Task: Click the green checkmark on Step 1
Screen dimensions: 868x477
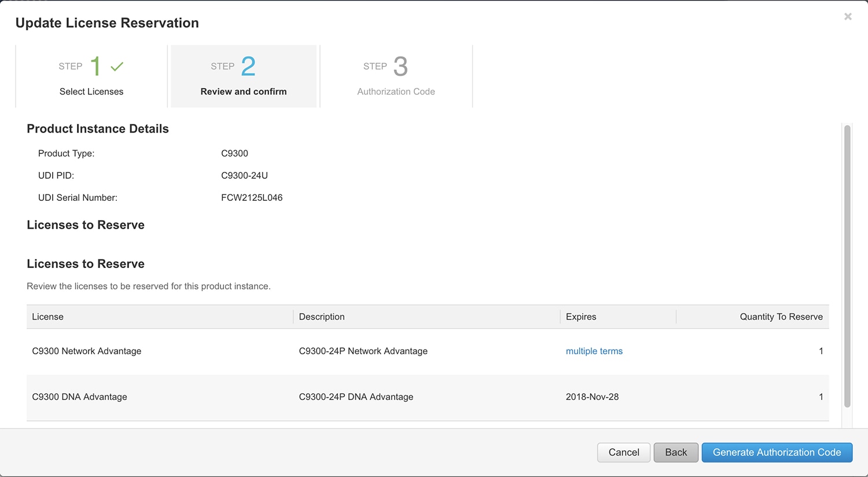Action: click(117, 67)
